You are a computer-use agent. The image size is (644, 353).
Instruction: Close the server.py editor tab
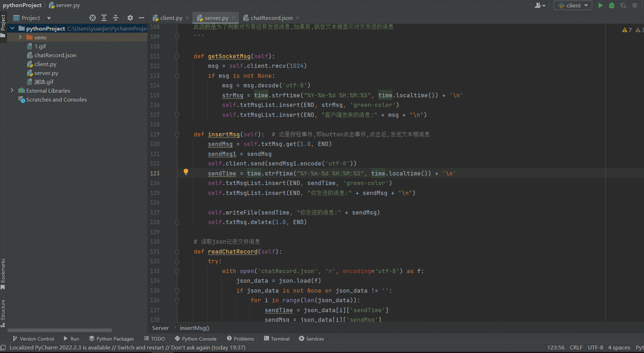pos(233,18)
